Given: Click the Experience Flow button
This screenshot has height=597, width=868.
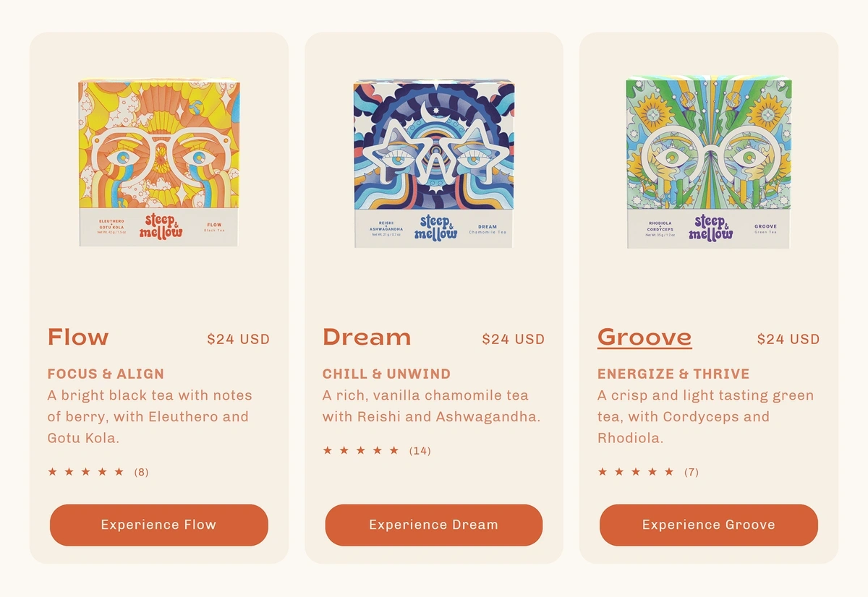Looking at the screenshot, I should pos(158,525).
